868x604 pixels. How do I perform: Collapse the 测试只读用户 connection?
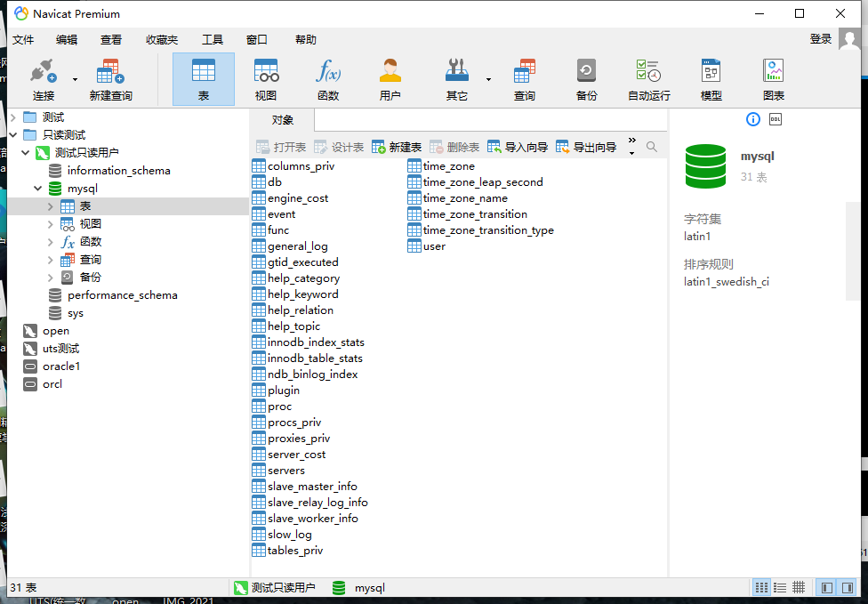click(26, 153)
